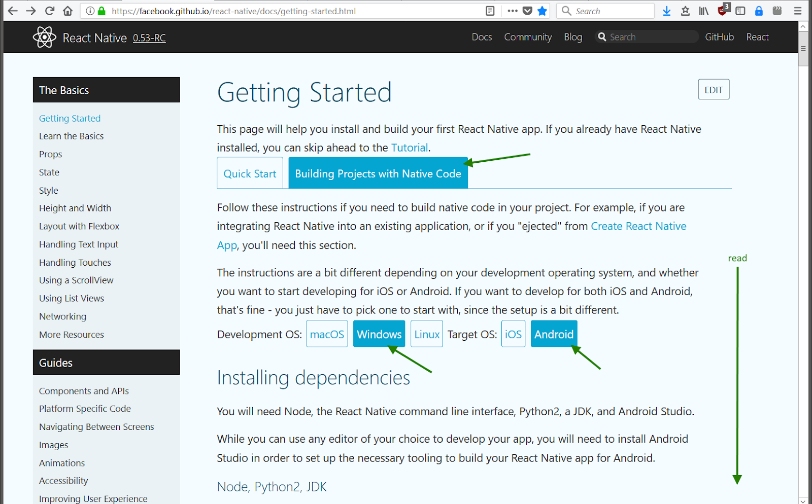Click the blue bookmark star
This screenshot has height=504, width=812.
click(543, 11)
